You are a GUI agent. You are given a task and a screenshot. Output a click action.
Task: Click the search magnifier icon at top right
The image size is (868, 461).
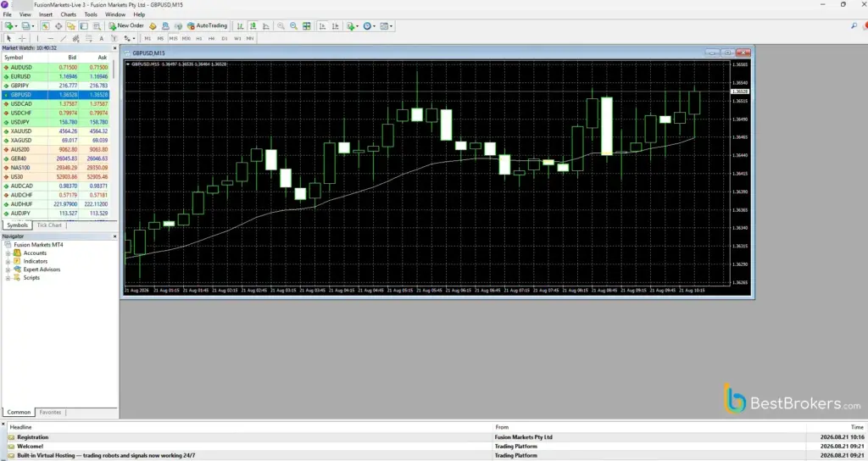[854, 26]
